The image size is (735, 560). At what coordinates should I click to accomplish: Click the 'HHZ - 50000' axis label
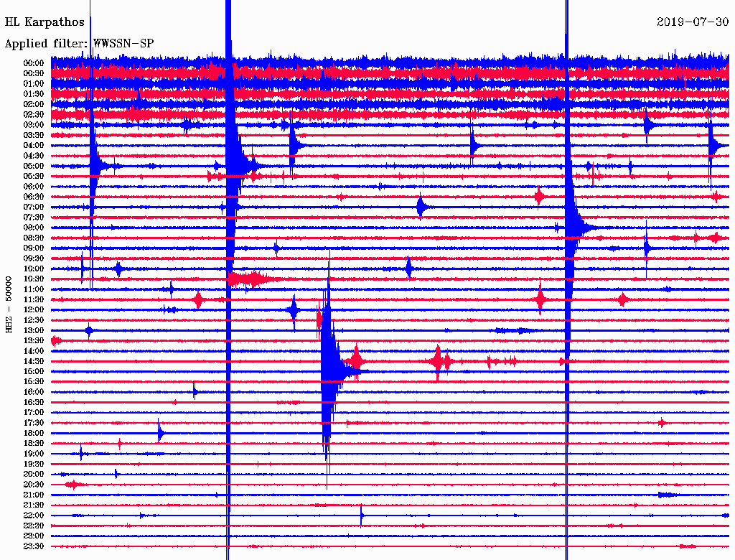click(9, 304)
